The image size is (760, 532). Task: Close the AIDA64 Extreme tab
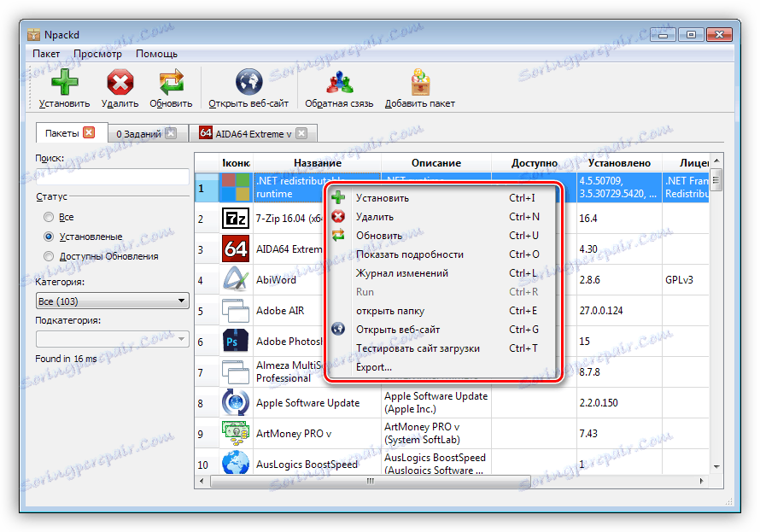[301, 133]
